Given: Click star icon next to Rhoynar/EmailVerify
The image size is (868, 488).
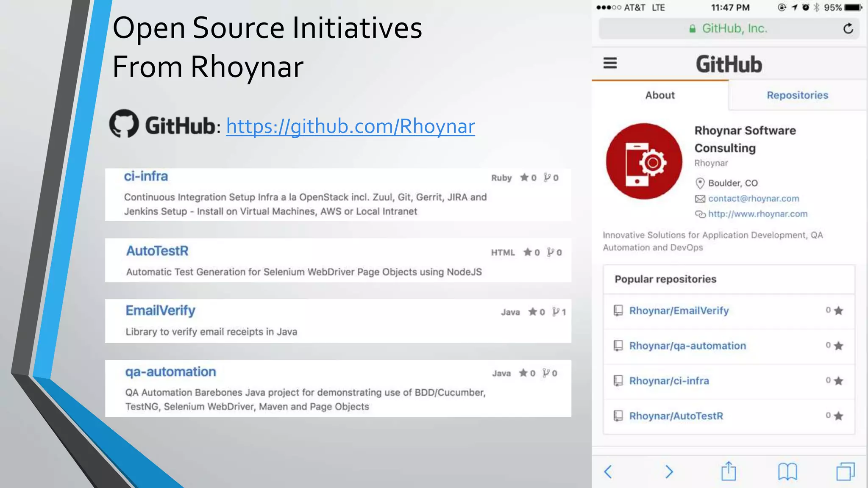Looking at the screenshot, I should coord(838,311).
